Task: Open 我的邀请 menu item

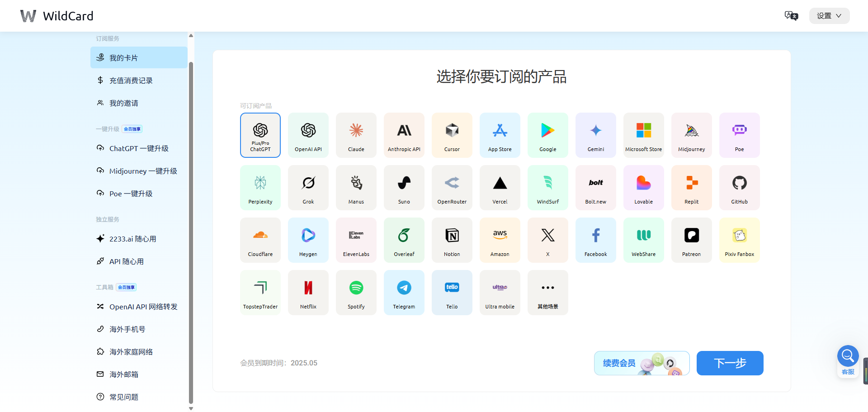Action: [x=139, y=103]
